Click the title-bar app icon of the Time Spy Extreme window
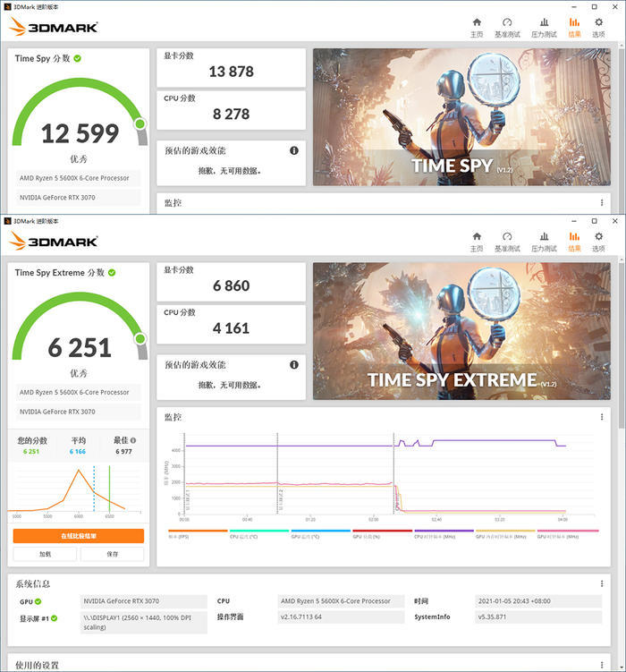The height and width of the screenshot is (672, 626). tap(7, 221)
